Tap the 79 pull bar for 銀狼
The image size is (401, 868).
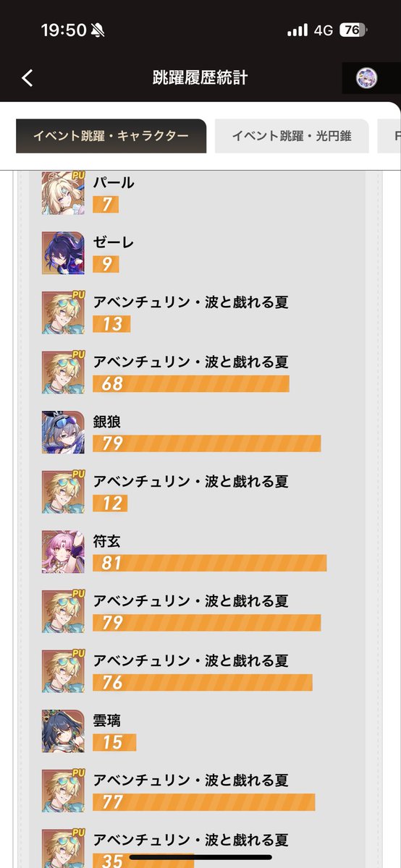[x=207, y=443]
